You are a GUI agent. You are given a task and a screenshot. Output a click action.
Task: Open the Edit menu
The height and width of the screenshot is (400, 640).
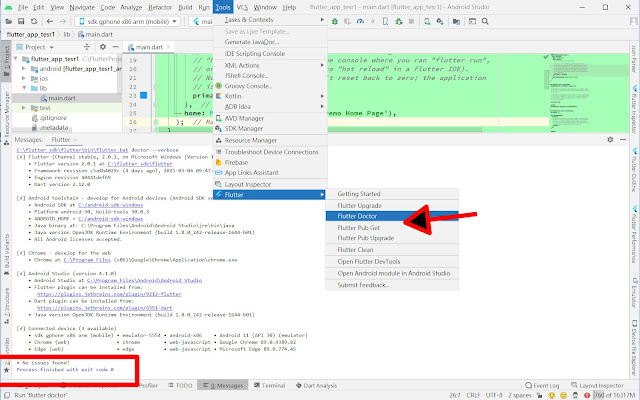click(x=38, y=7)
